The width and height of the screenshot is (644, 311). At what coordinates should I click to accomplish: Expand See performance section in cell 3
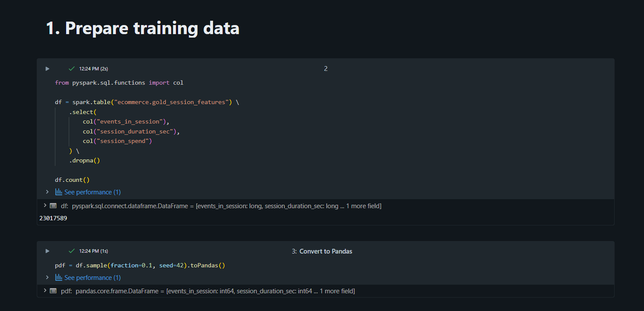point(47,278)
